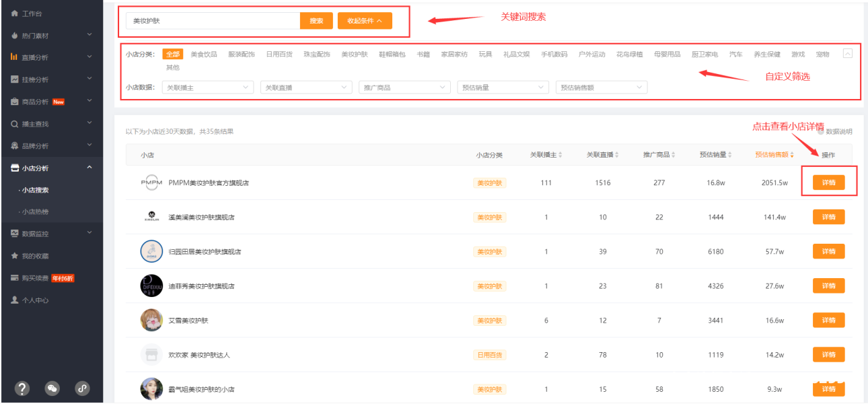Click the 艾雪美妆护肤 store avatar
The width and height of the screenshot is (868, 404).
[x=151, y=321]
